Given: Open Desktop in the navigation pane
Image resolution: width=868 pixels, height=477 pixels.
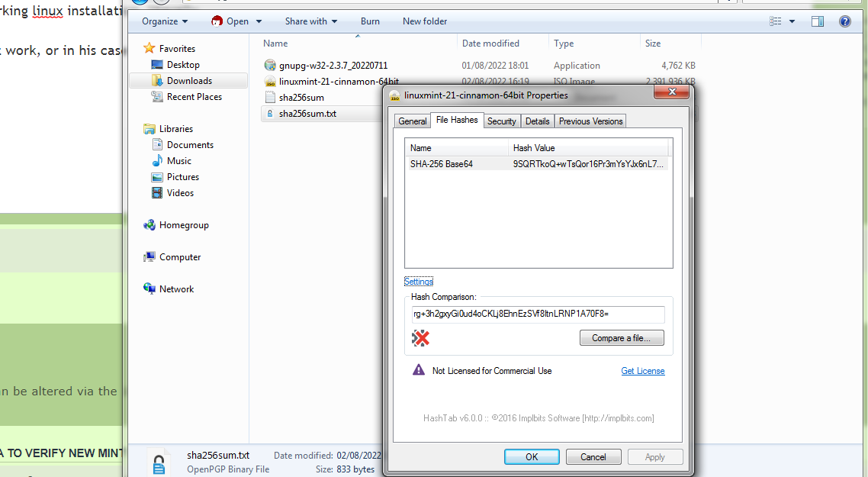Looking at the screenshot, I should [x=183, y=65].
